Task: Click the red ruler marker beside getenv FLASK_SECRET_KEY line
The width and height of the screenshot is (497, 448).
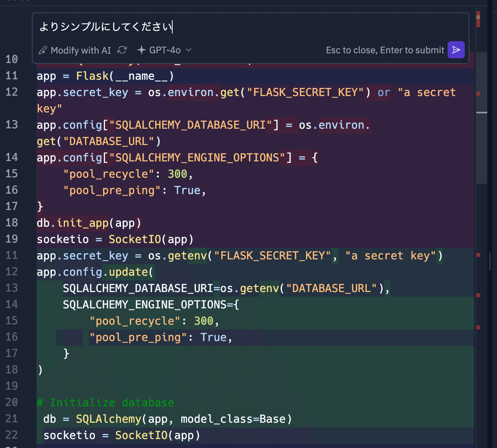Action: click(x=478, y=255)
